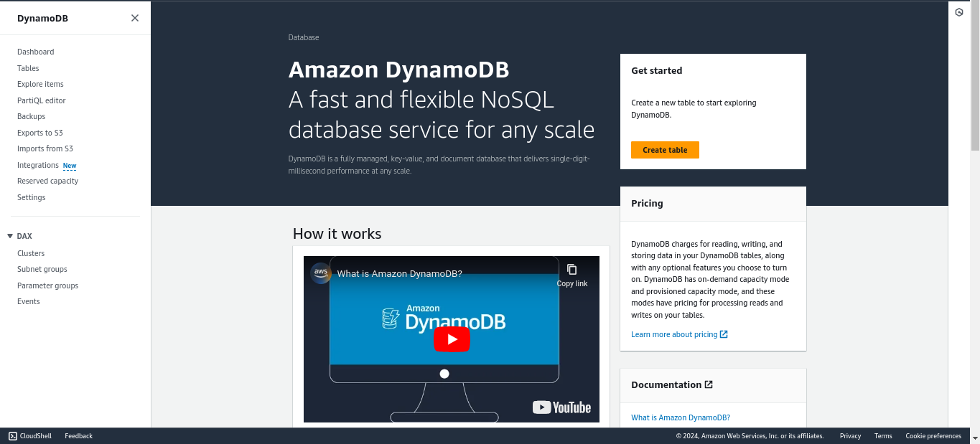
Task: Open Learn more about pricing link
Action: [674, 334]
